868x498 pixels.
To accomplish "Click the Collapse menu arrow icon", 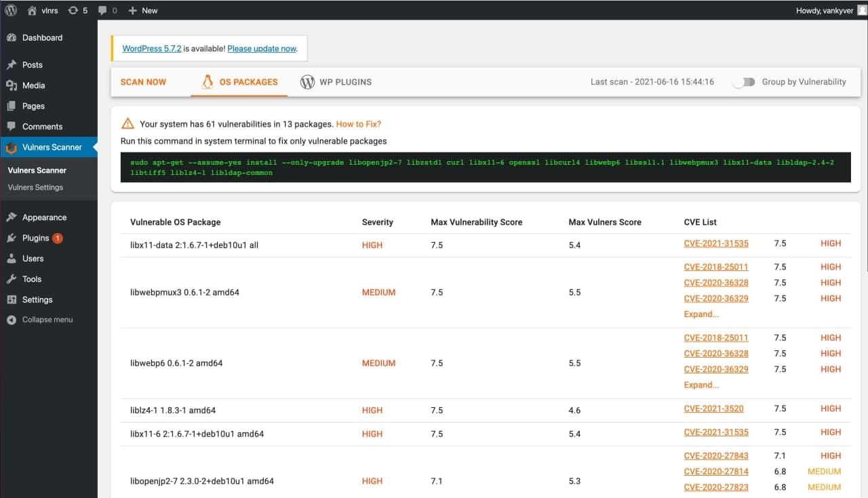I will 12,320.
